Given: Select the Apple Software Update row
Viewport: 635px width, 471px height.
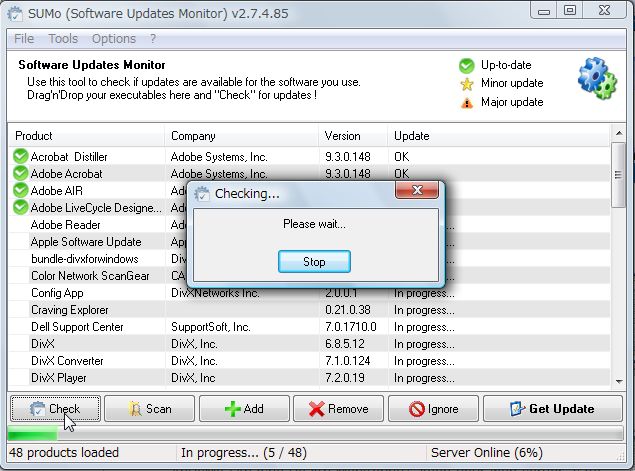Looking at the screenshot, I should pyautogui.click(x=309, y=242).
